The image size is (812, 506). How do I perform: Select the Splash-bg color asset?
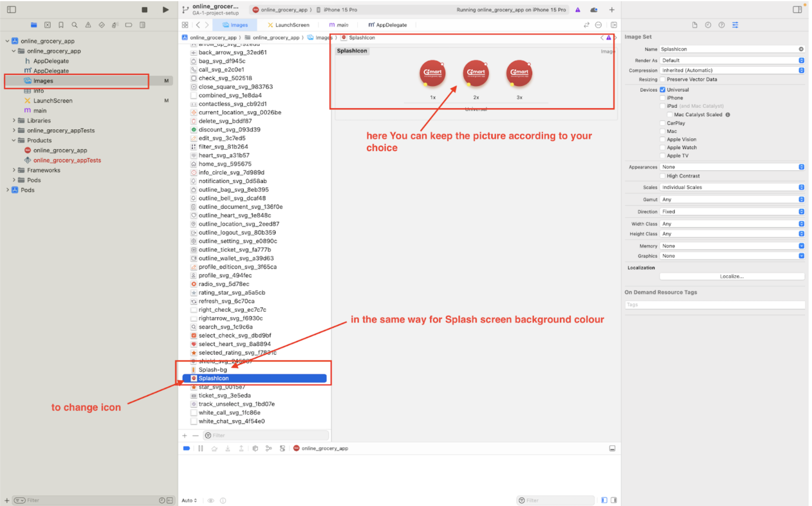point(213,370)
